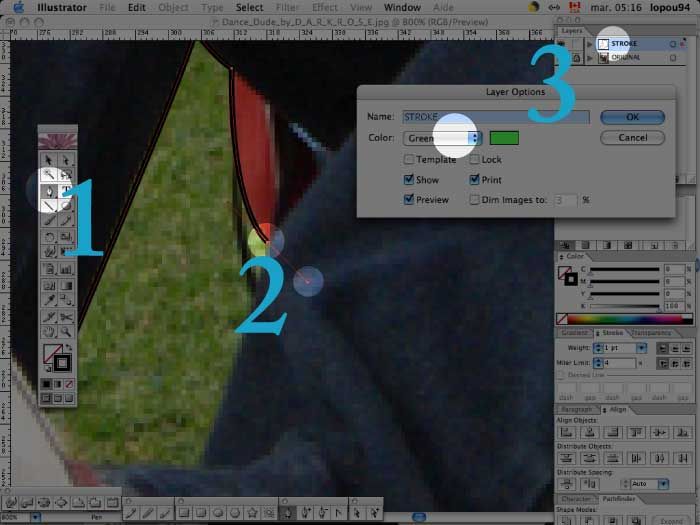Viewport: 700px width, 525px height.
Task: Open the Color dropdown showing Green
Action: [x=442, y=138]
